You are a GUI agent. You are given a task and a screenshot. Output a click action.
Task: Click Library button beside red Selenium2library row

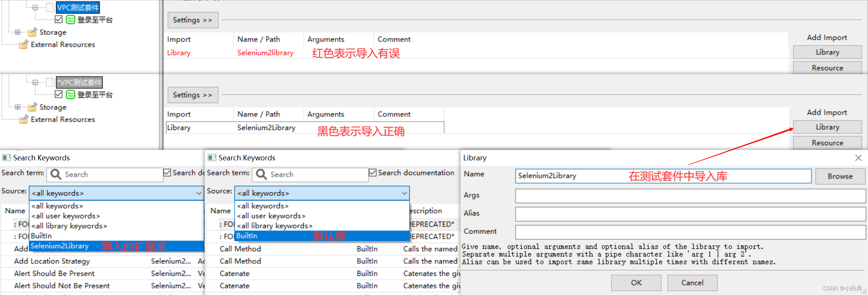[827, 52]
